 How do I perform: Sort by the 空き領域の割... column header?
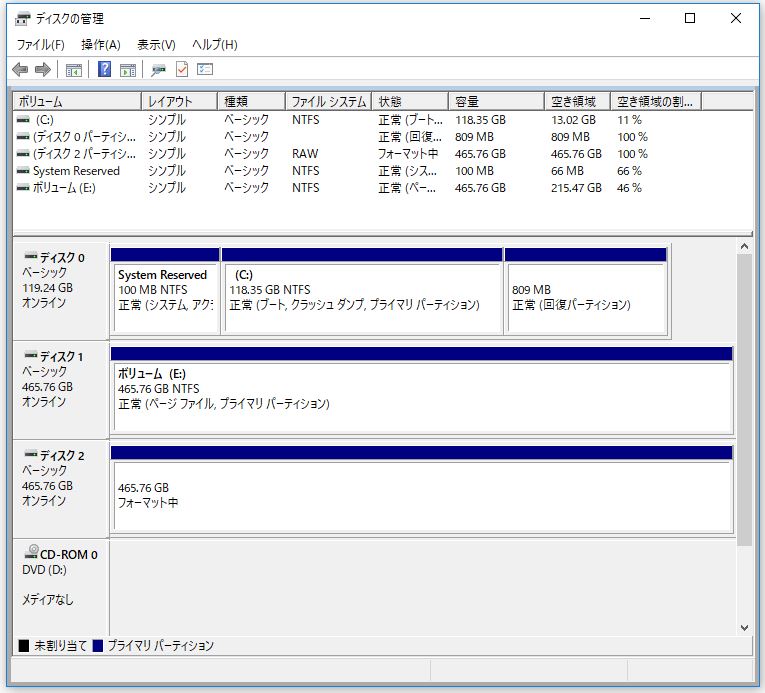tap(656, 102)
